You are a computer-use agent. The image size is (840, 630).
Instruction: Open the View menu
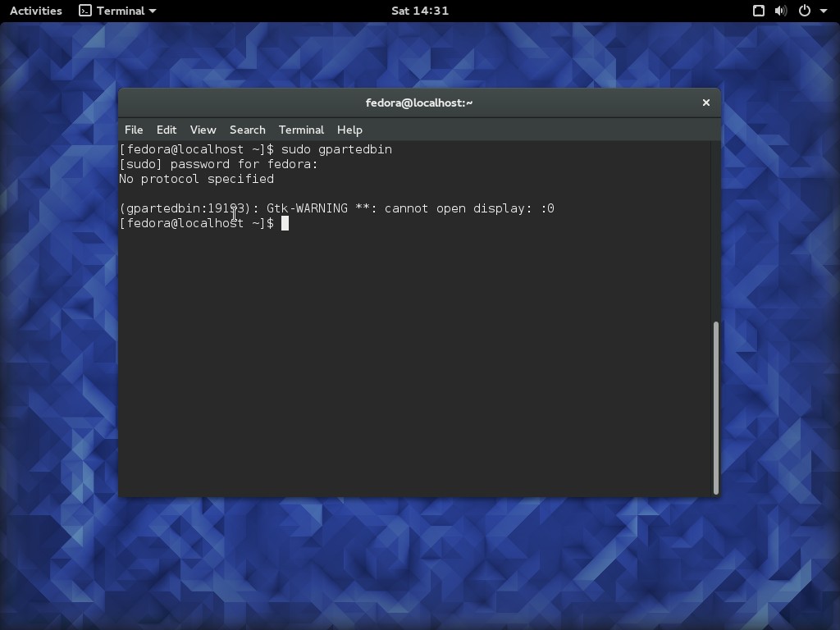[203, 130]
